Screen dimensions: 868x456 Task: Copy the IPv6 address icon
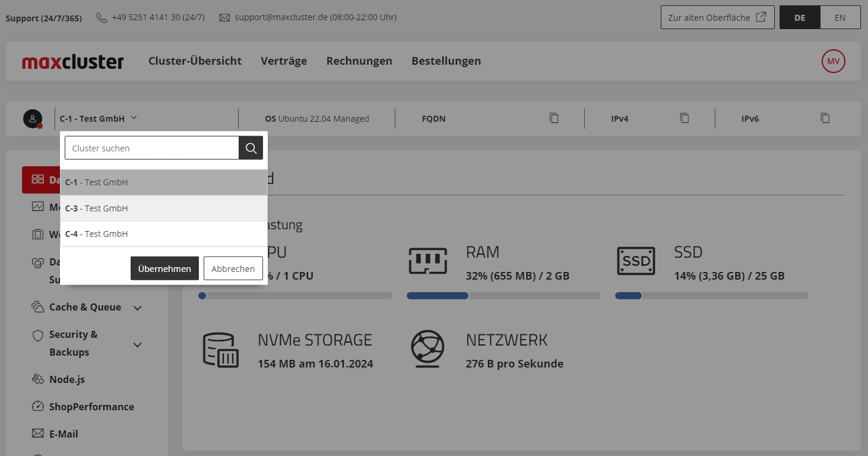825,118
